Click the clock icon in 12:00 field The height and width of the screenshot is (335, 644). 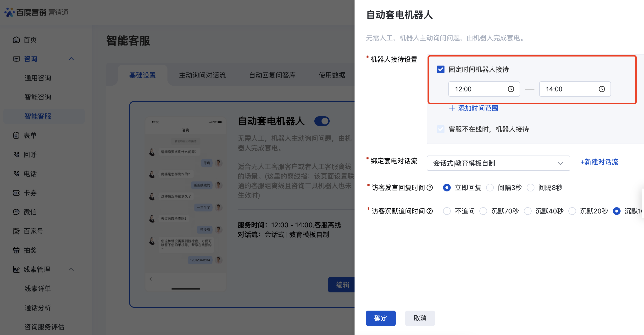coord(511,89)
